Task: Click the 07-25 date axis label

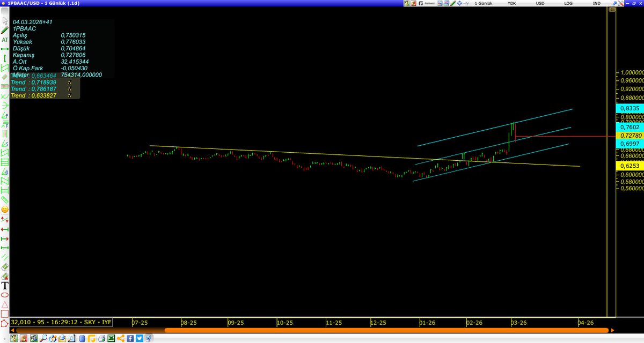Action: [140, 323]
